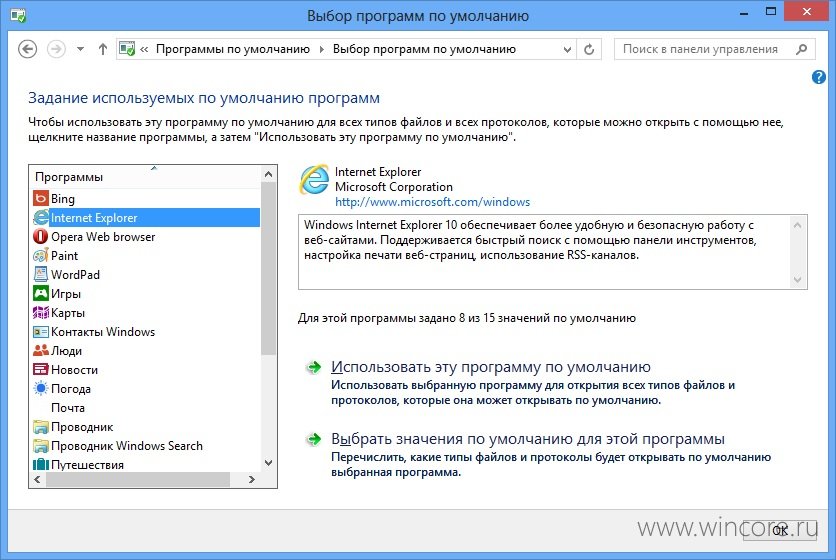Maximize the window
The image size is (836, 560).
771,12
